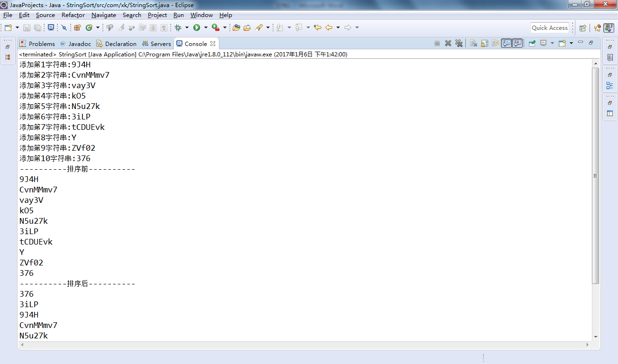
Task: Switch to the Javadoc tab
Action: pyautogui.click(x=75, y=44)
